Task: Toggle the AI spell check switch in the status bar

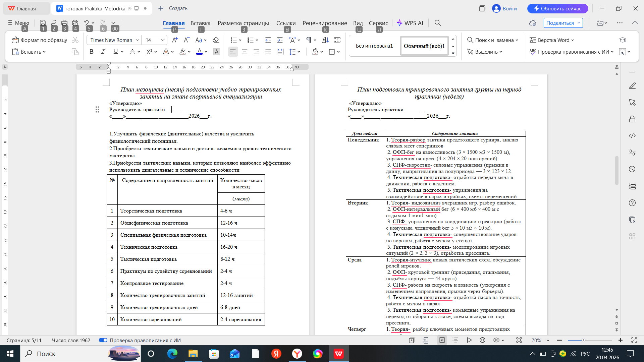Action: 103,340
